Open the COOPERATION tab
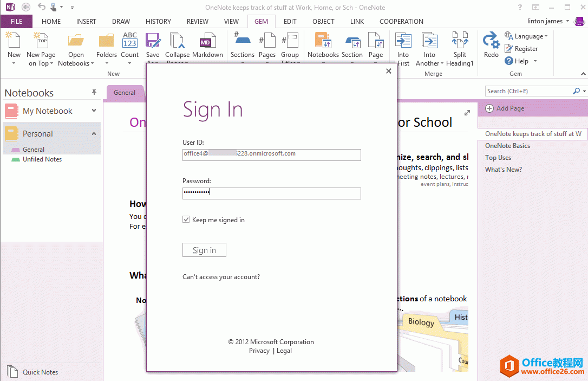The width and height of the screenshot is (588, 381). coord(401,21)
